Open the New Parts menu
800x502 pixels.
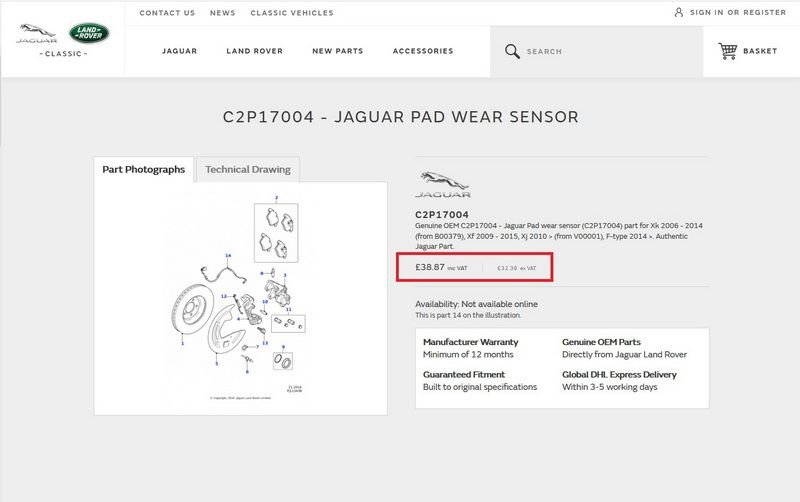point(338,51)
